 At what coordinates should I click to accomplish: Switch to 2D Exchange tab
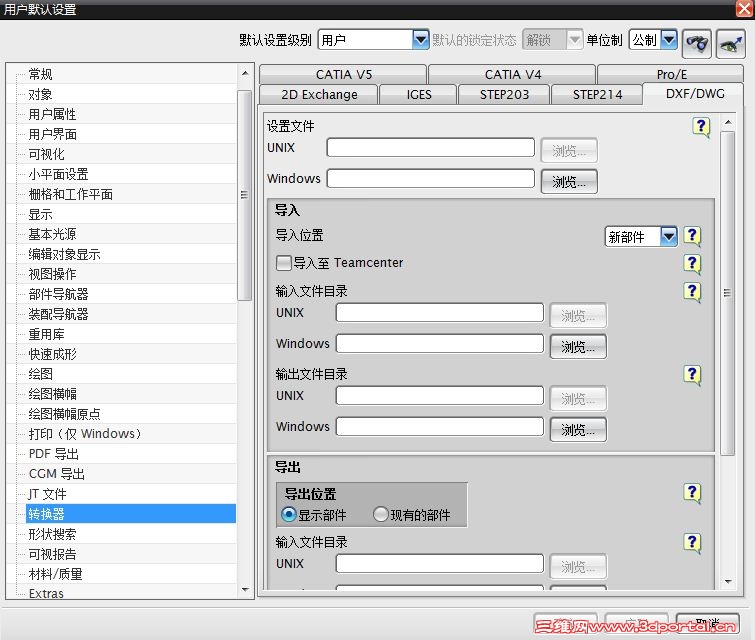319,94
